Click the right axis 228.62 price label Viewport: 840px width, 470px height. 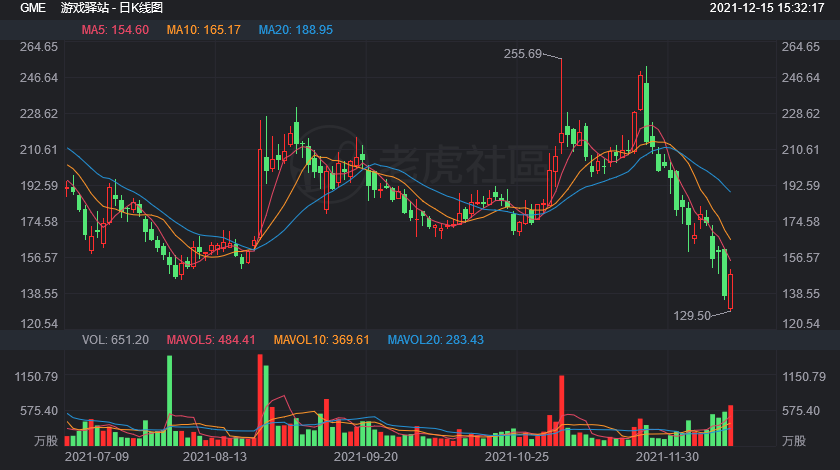801,114
